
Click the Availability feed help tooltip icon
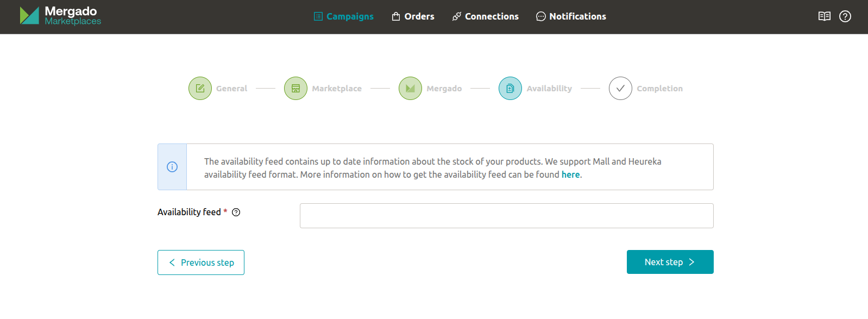click(x=236, y=212)
